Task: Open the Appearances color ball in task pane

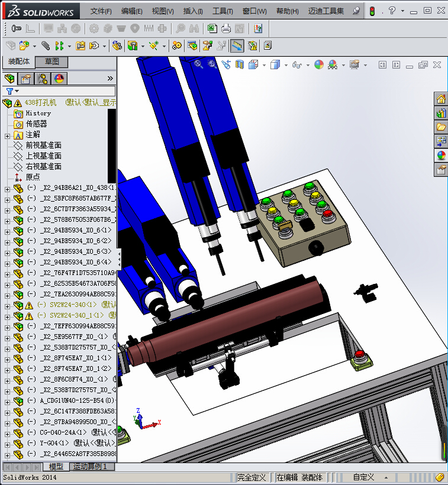Action: pos(441,156)
